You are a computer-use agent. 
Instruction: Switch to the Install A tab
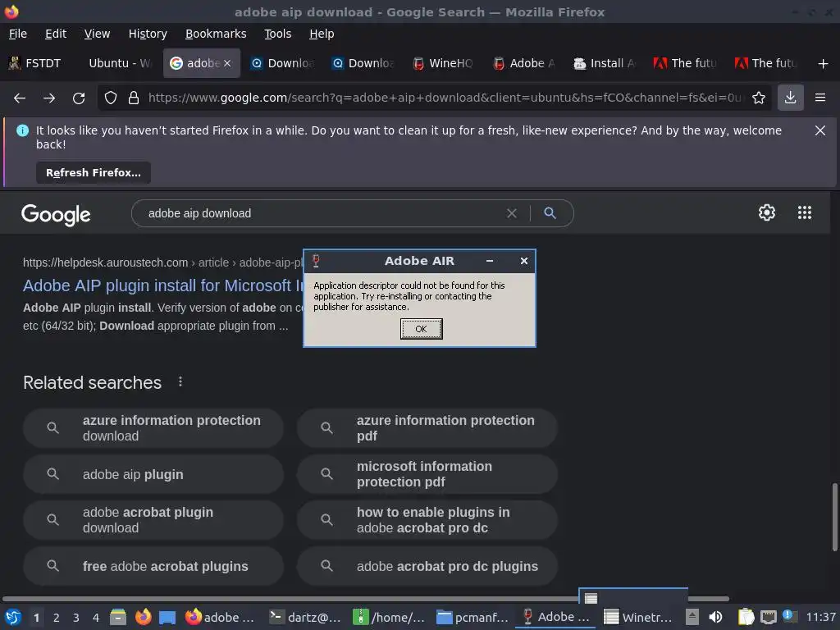point(605,63)
